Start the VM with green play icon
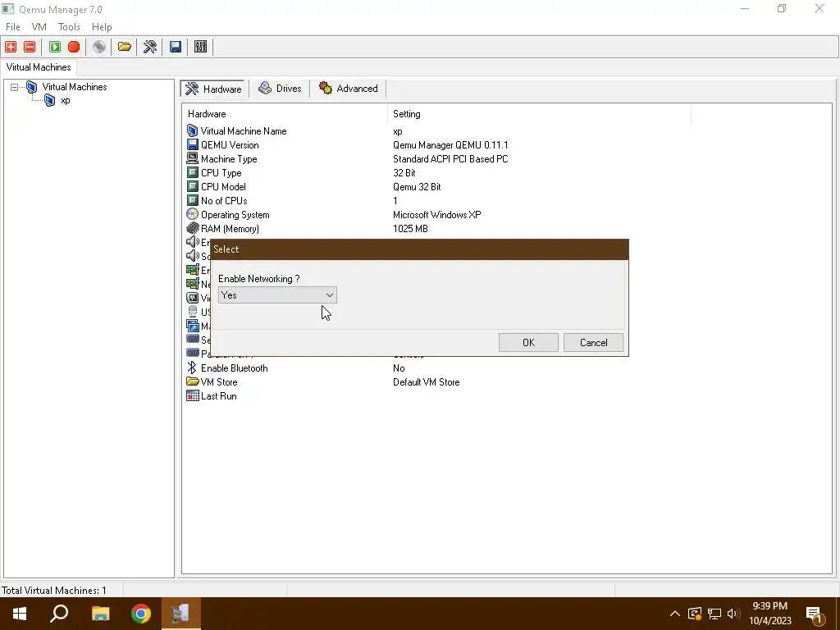This screenshot has height=630, width=840. click(x=55, y=47)
